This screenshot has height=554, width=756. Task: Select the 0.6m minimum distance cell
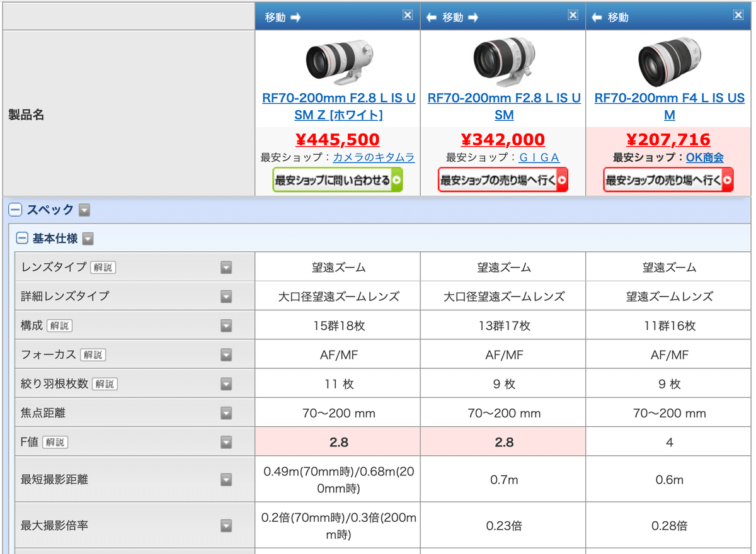[669, 479]
